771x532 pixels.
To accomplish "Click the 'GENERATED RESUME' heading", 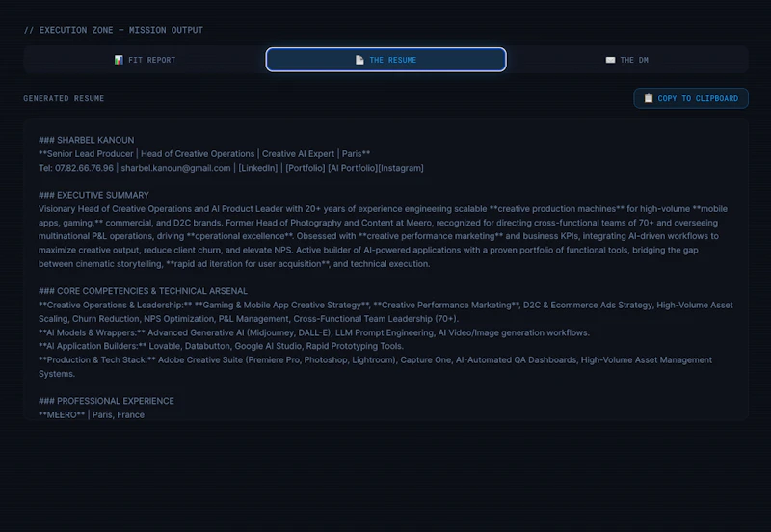I will [x=64, y=98].
